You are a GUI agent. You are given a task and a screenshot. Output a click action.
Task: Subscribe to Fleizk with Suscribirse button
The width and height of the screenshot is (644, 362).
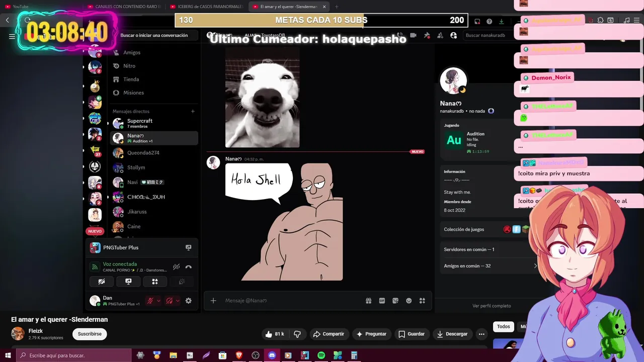(90, 334)
